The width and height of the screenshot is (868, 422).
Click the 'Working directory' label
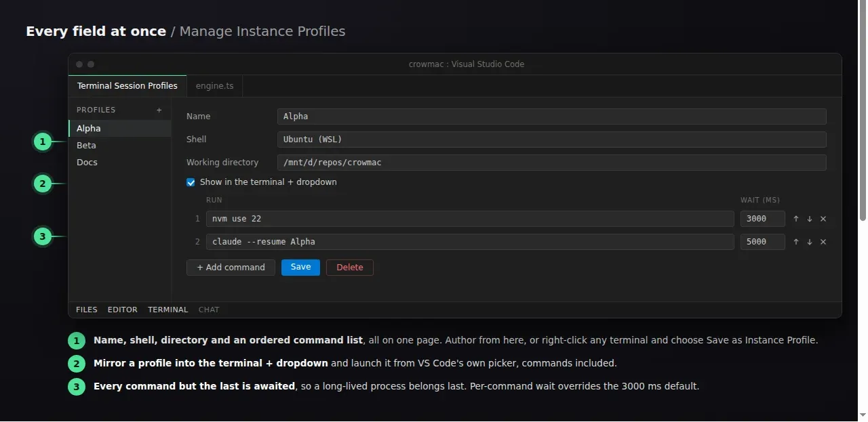(222, 163)
